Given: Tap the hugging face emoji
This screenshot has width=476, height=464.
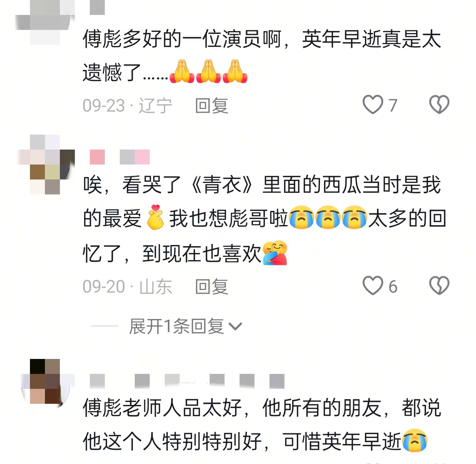Looking at the screenshot, I should click(x=275, y=253).
